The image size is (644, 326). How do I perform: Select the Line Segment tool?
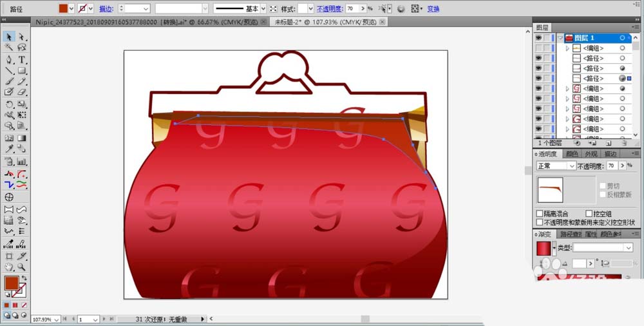click(x=9, y=70)
